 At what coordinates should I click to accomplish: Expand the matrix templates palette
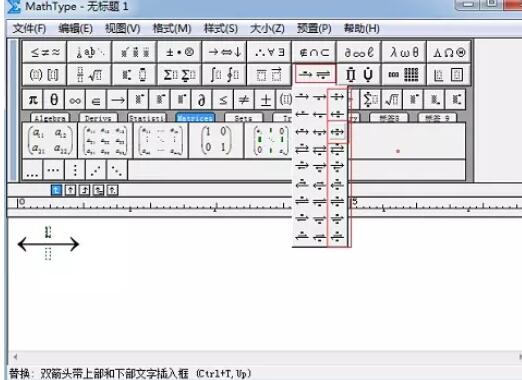404,74
